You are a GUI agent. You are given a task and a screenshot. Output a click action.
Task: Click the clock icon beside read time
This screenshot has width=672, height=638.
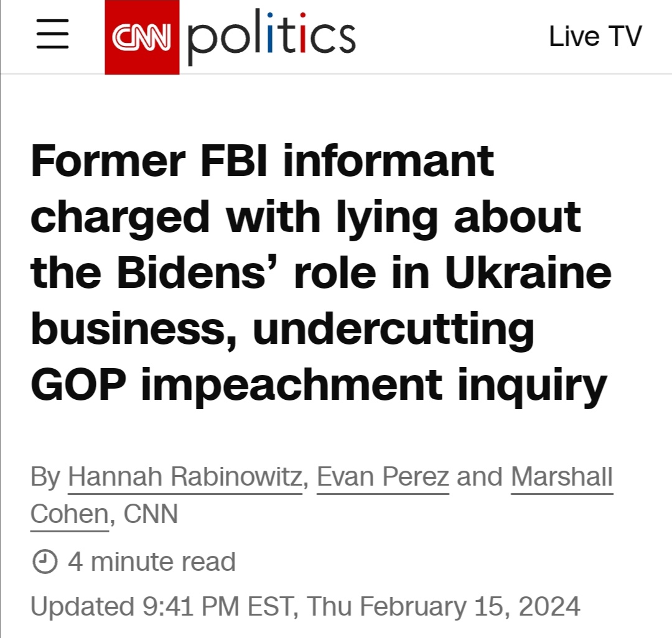point(45,562)
